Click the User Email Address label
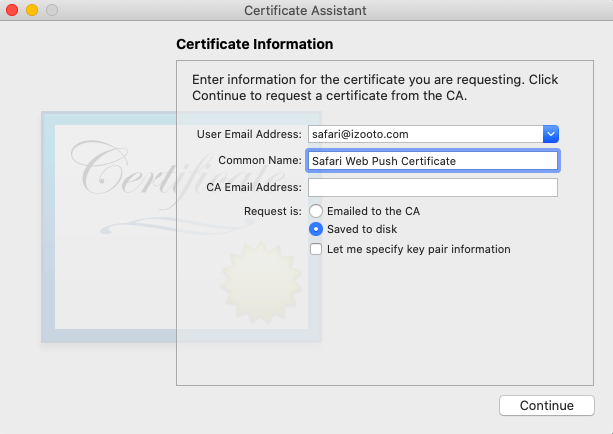Image resolution: width=613 pixels, height=434 pixels. (249, 134)
